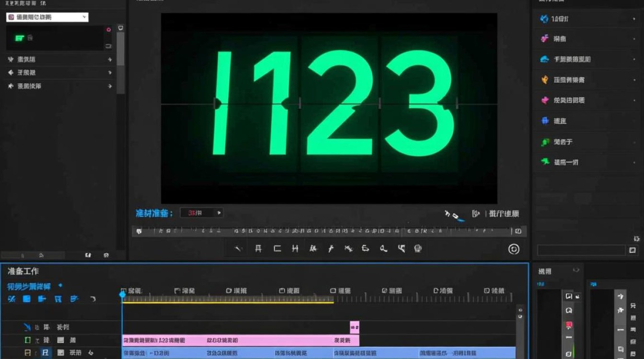Click the blue sequence name under 准备工作
The image size is (644, 359).
click(29, 286)
